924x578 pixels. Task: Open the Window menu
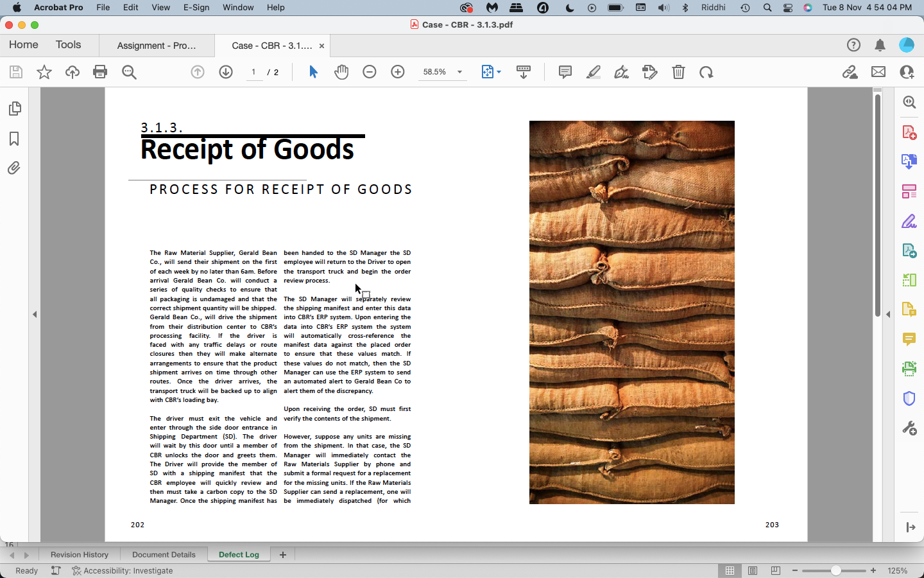[238, 8]
